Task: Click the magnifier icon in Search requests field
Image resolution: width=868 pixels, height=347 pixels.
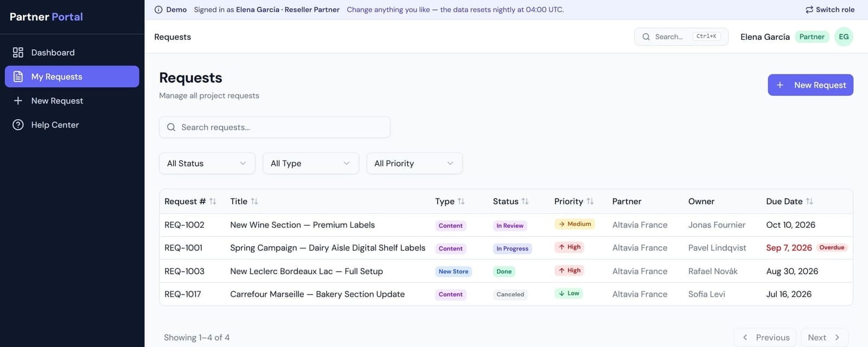Action: coord(171,127)
